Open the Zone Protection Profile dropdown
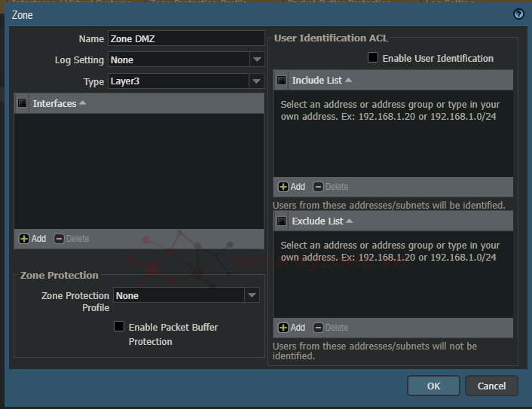532x409 pixels. [x=252, y=296]
